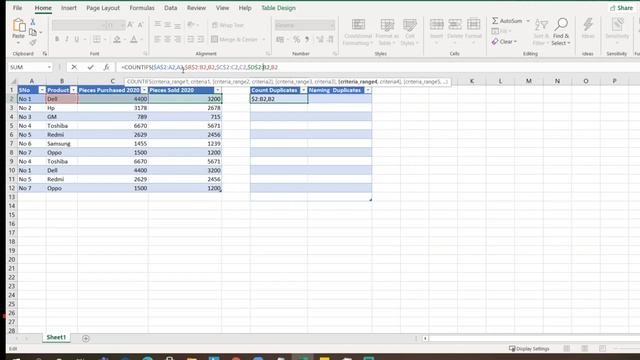Viewport: 640px width, 360px height.
Task: Open Naming Duplicates filter dropdown
Action: pyautogui.click(x=368, y=90)
